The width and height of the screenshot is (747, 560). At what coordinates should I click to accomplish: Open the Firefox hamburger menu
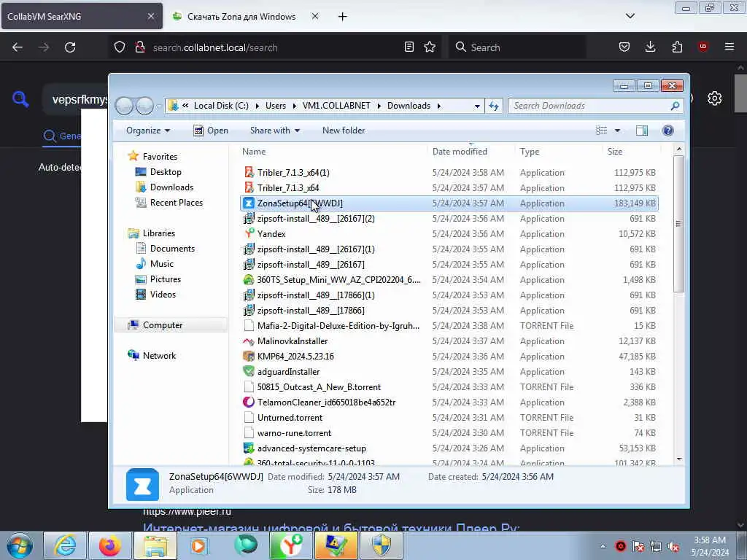(x=729, y=47)
